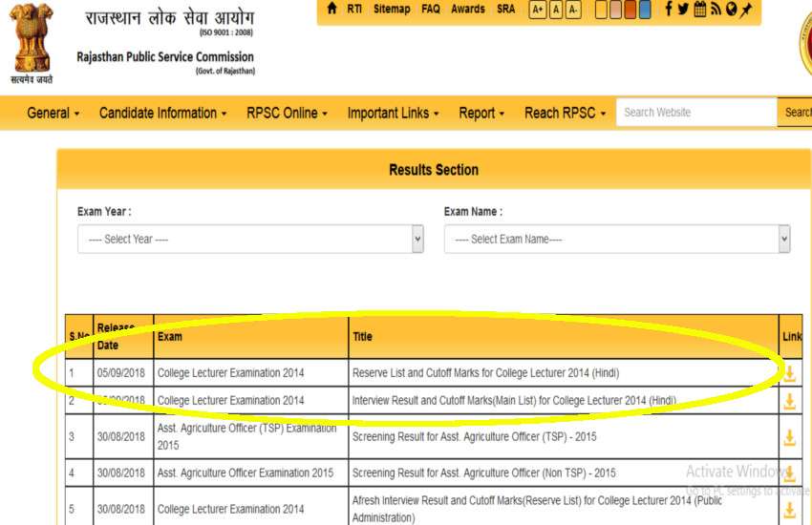
Task: Click the Sitemap link
Action: point(392,10)
